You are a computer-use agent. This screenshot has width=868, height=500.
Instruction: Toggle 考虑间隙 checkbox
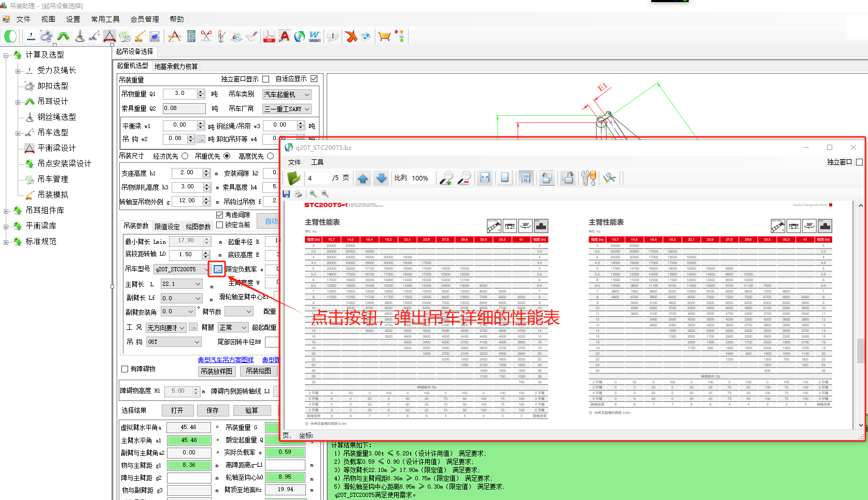click(x=219, y=215)
